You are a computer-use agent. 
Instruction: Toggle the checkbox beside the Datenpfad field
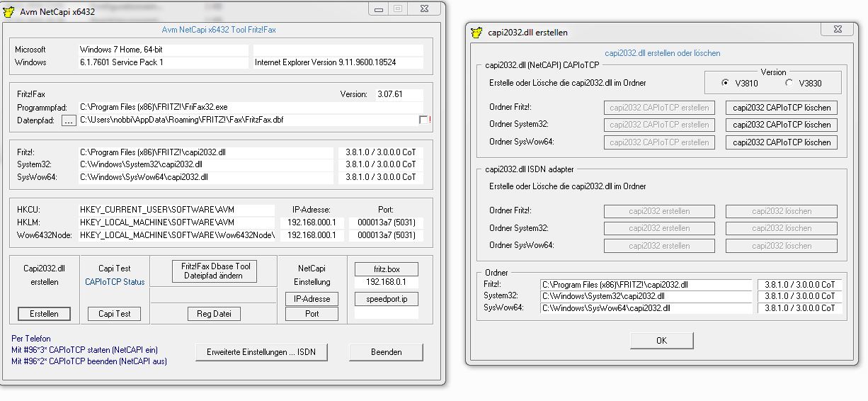[423, 120]
